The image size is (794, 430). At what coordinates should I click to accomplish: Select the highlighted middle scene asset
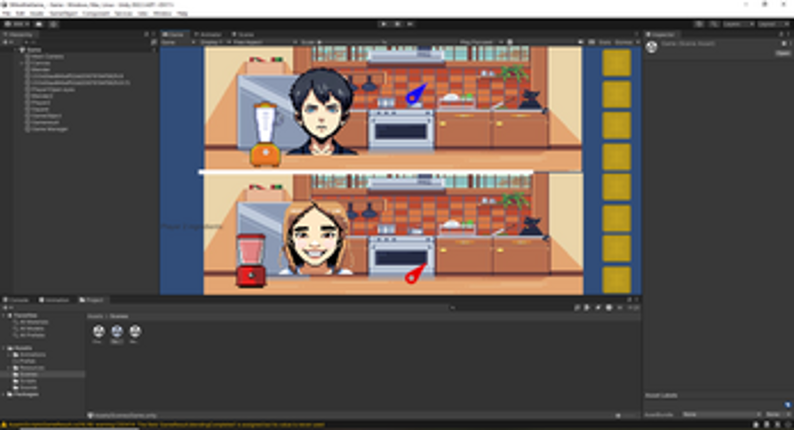pos(116,331)
